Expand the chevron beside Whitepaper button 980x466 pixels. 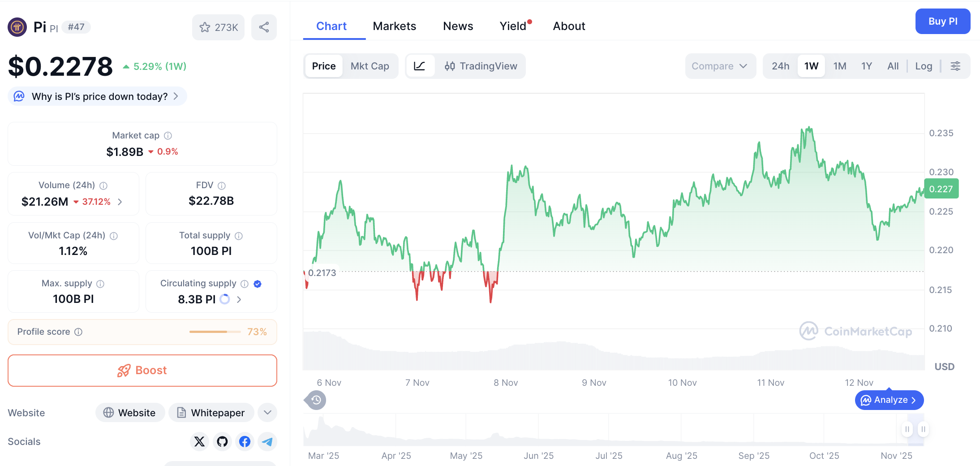(267, 412)
